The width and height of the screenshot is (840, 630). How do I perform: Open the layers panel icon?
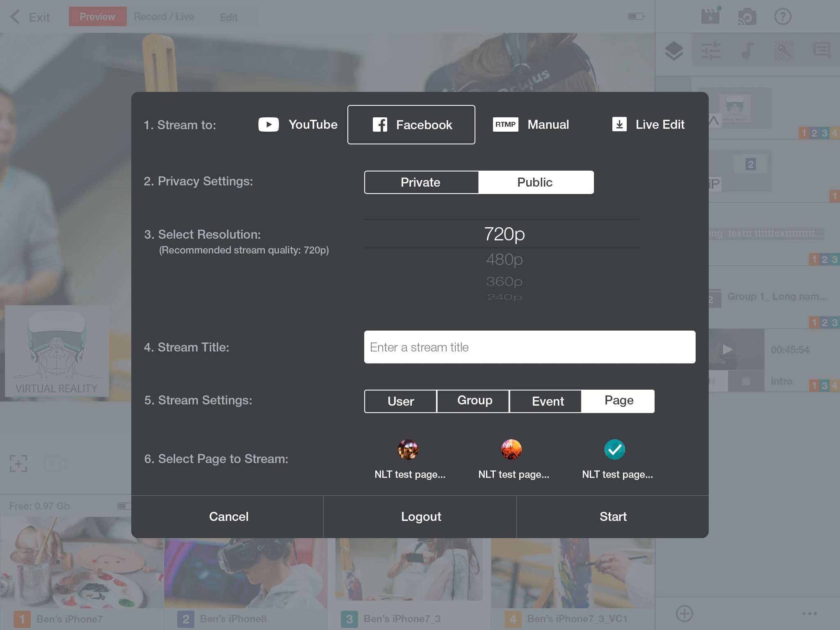point(673,51)
